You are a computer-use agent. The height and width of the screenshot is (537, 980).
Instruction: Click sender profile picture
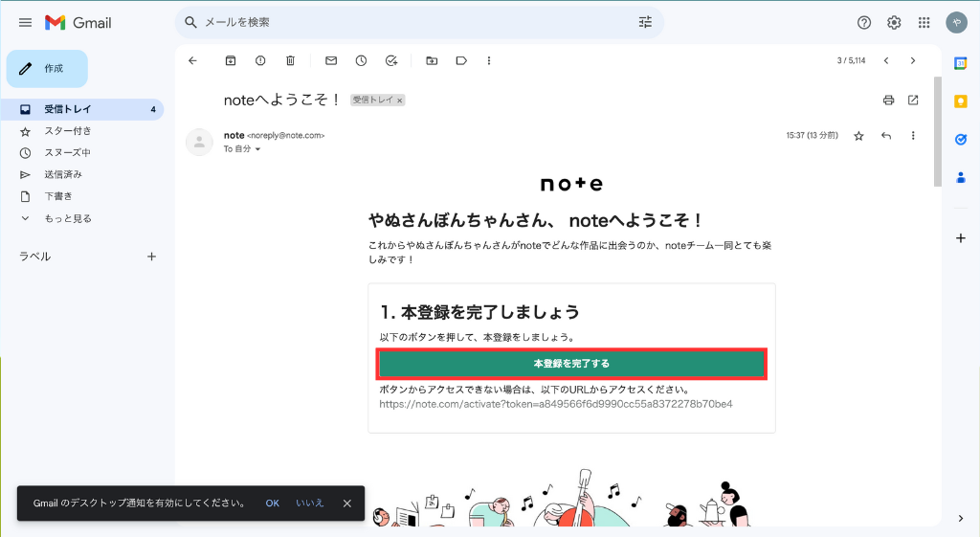(199, 142)
